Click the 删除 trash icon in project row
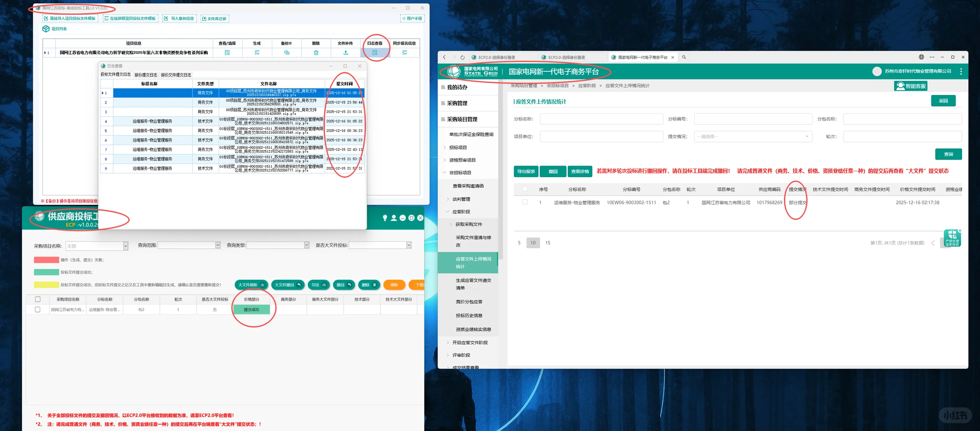The height and width of the screenshot is (431, 980). [x=316, y=53]
